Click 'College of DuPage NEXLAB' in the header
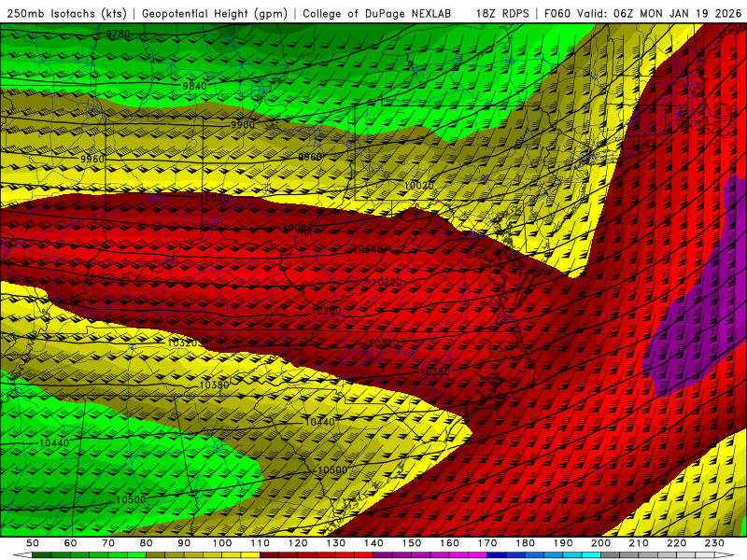 pos(376,13)
